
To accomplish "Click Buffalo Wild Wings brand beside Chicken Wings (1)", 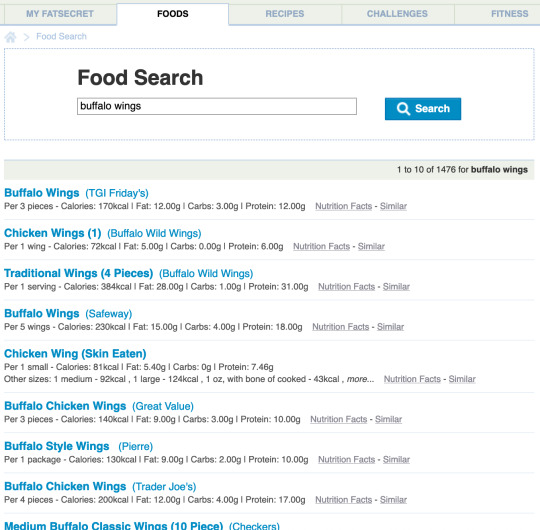I will pyautogui.click(x=154, y=233).
